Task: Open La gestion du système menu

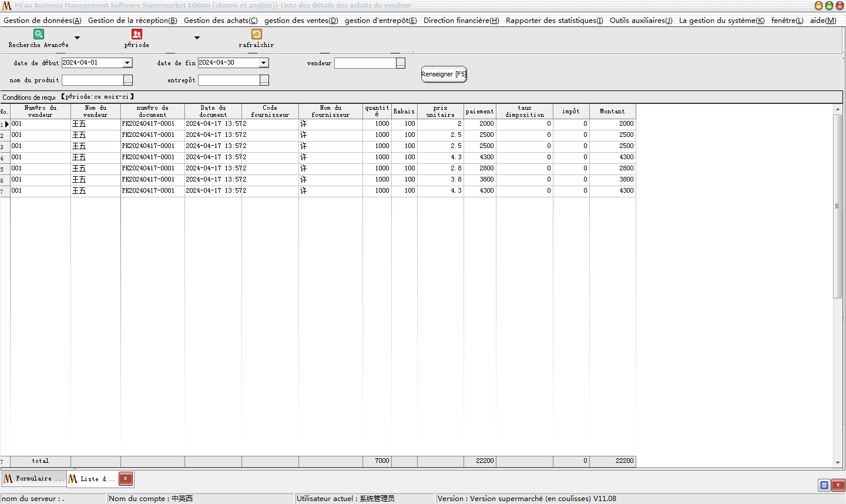Action: click(x=722, y=20)
